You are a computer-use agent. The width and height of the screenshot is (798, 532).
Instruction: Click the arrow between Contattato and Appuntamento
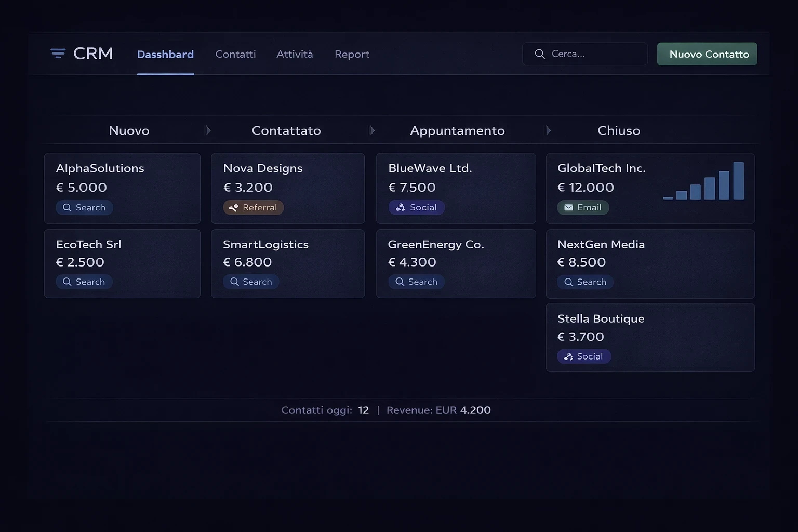point(372,130)
